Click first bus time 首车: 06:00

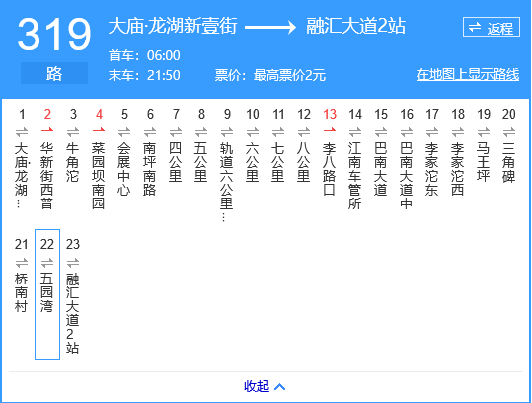144,55
